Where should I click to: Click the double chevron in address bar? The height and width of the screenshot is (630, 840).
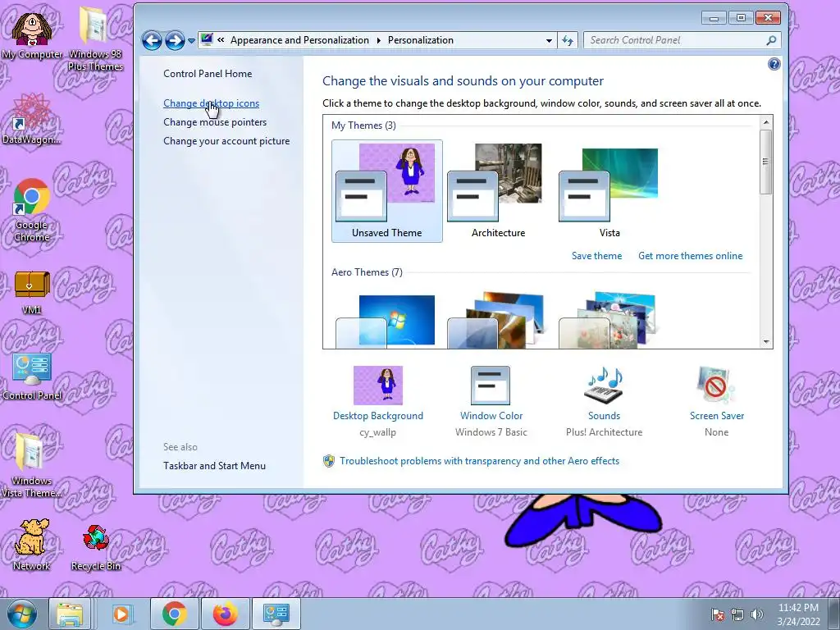221,40
